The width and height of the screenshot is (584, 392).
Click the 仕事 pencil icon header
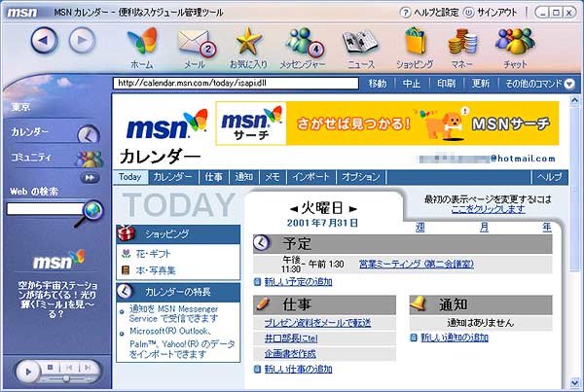(264, 303)
